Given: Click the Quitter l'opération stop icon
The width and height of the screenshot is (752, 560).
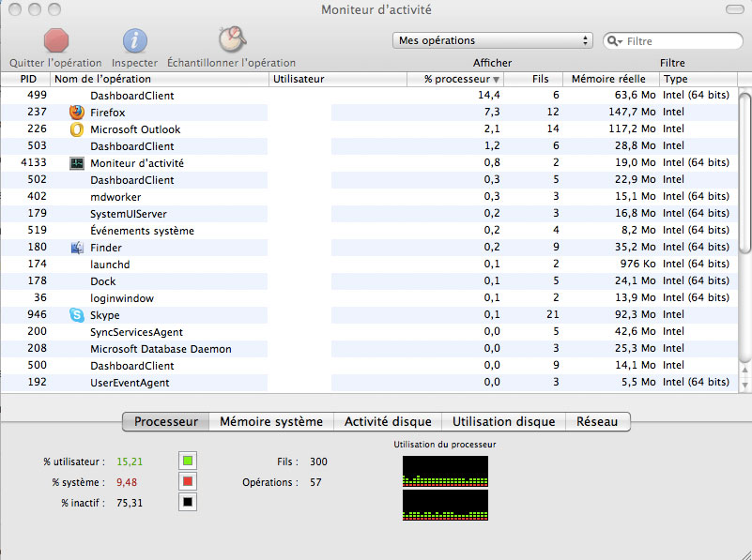Looking at the screenshot, I should (56, 40).
